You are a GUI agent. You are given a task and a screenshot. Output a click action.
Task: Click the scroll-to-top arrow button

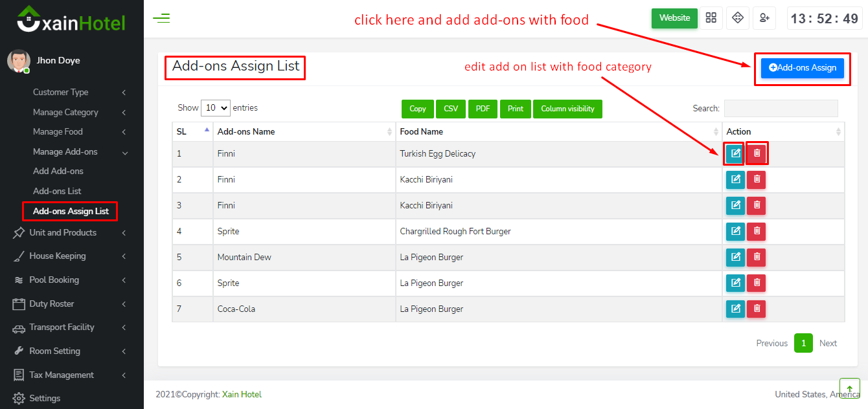point(849,388)
